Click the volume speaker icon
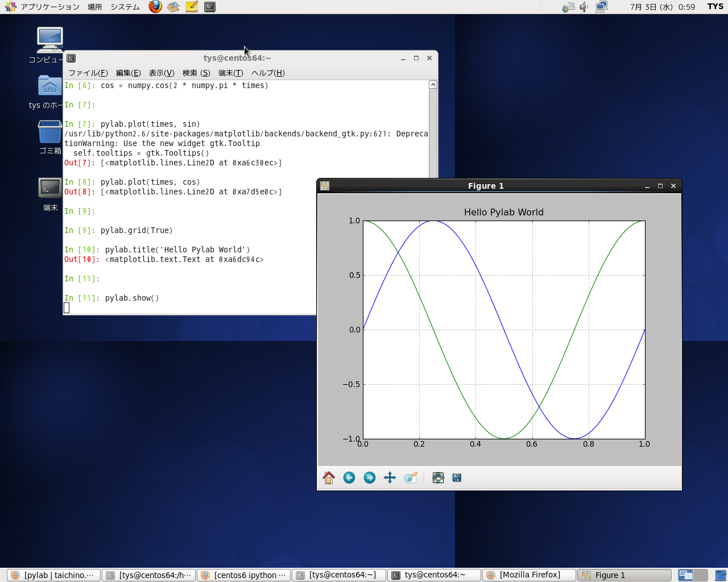This screenshot has width=728, height=582. tap(584, 7)
